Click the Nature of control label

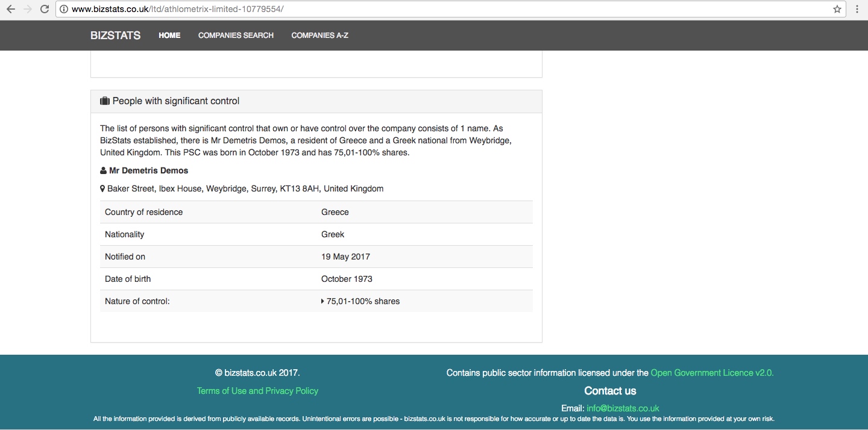(x=137, y=301)
